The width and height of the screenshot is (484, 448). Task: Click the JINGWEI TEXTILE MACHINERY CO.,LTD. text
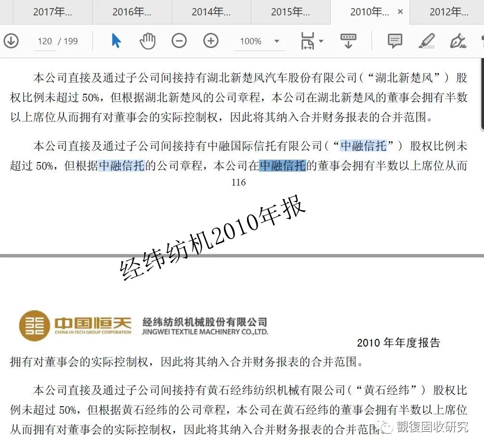205,332
